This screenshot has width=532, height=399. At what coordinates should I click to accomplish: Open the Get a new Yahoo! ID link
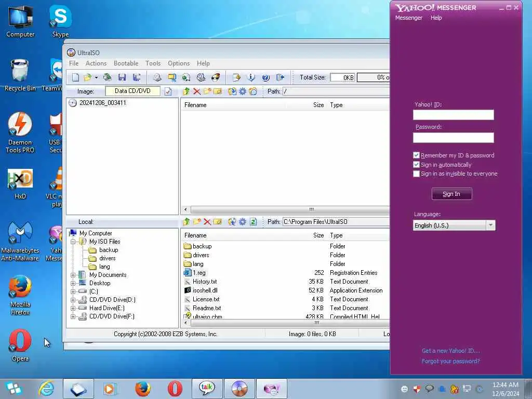tap(450, 351)
